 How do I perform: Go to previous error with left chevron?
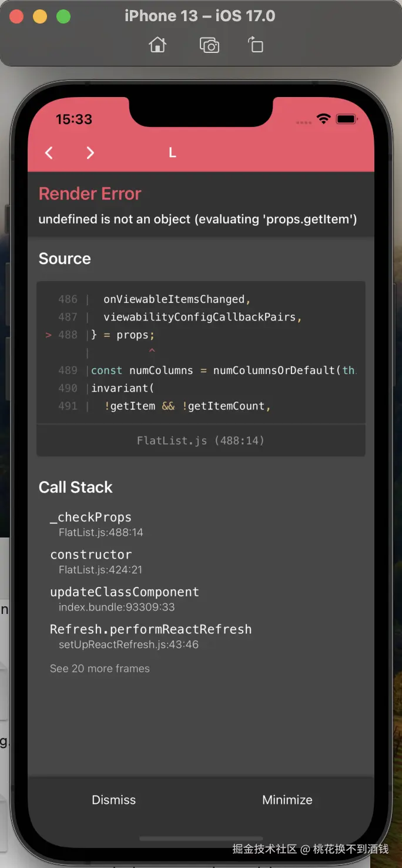[49, 153]
